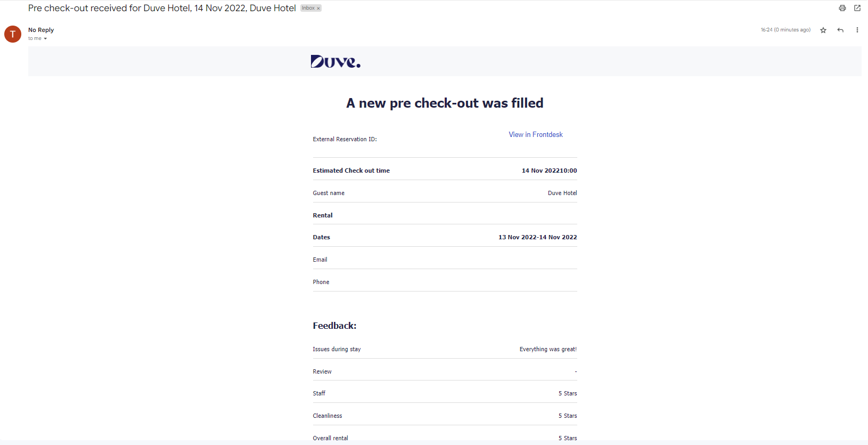Viewport: 868px width, 445px height.
Task: Select the 'Everything was great!' feedback text
Action: 548,350
